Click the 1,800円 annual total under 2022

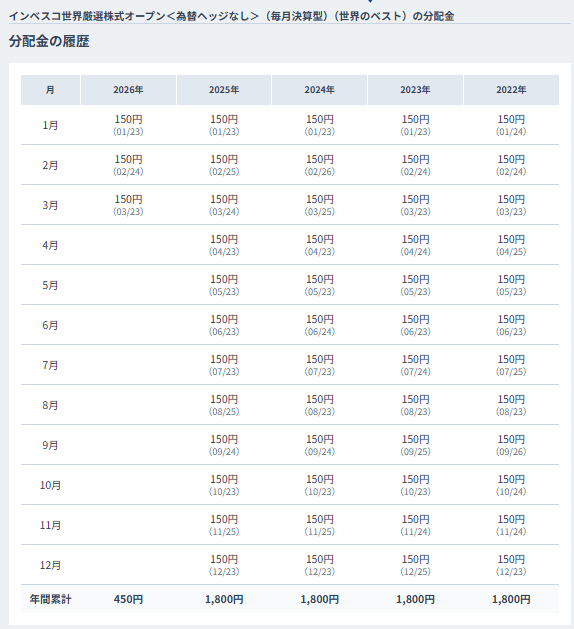point(511,599)
